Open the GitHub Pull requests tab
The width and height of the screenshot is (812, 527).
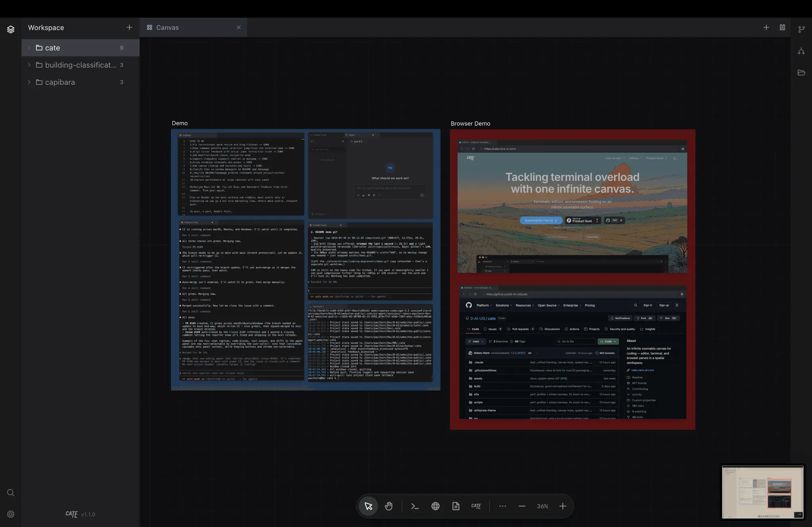(521, 329)
